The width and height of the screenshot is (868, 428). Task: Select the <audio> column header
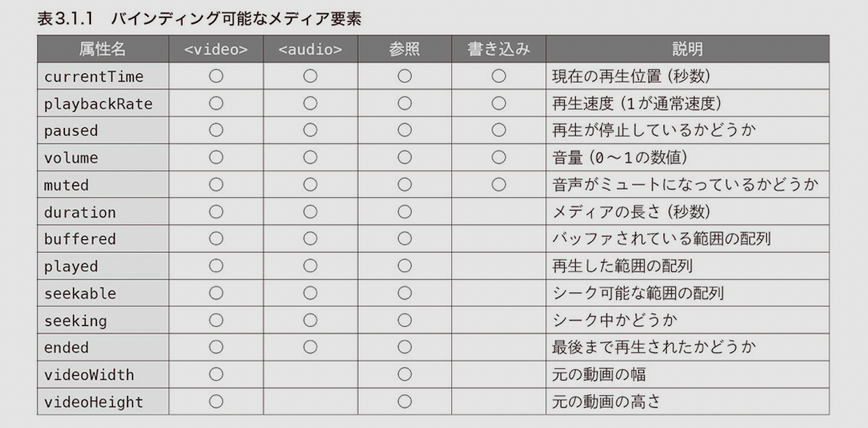coord(310,49)
